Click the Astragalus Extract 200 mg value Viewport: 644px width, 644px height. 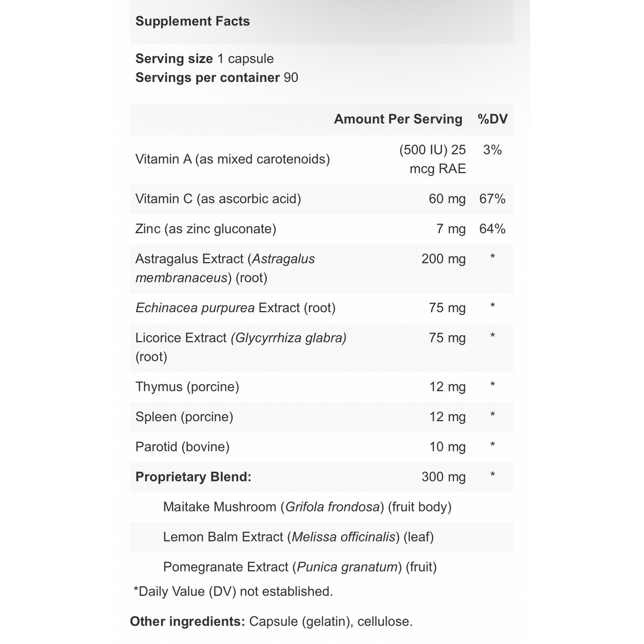(x=444, y=259)
